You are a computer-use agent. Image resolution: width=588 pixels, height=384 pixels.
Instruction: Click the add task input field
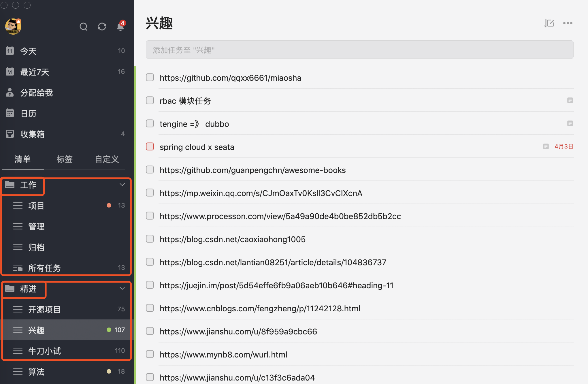pyautogui.click(x=359, y=50)
